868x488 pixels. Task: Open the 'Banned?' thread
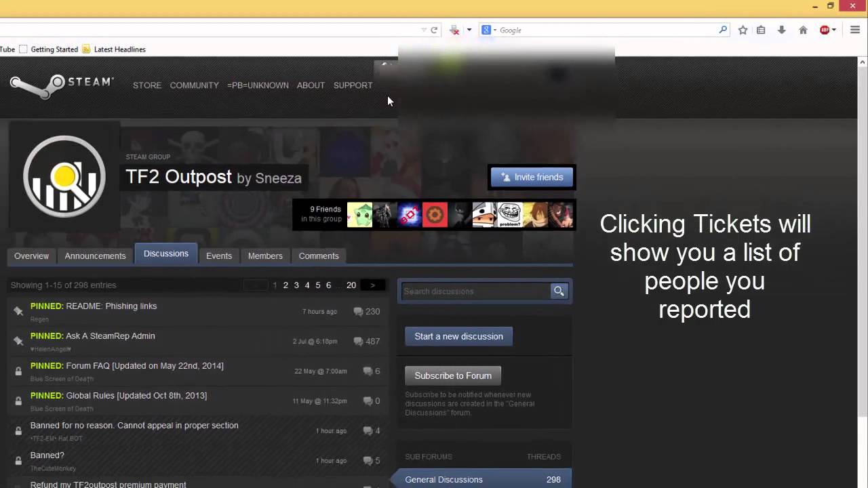point(47,455)
